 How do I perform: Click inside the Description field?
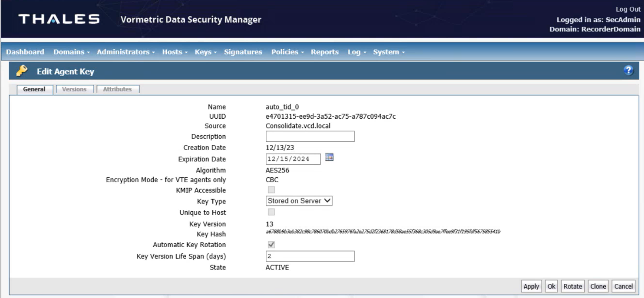point(310,137)
